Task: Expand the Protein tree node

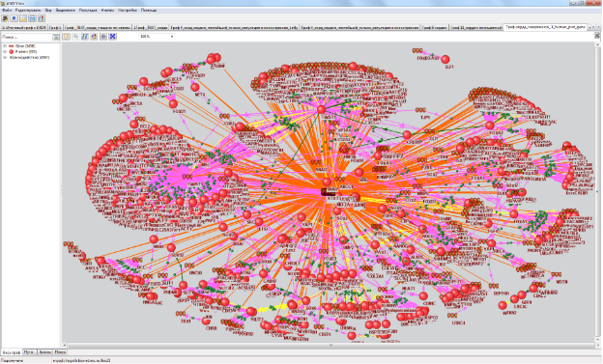Action: [x=5, y=51]
